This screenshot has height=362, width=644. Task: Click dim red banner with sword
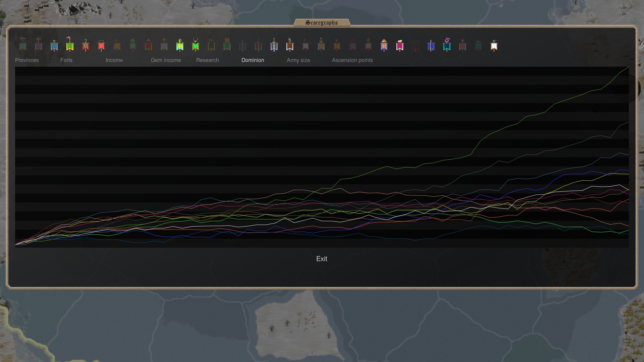point(258,45)
